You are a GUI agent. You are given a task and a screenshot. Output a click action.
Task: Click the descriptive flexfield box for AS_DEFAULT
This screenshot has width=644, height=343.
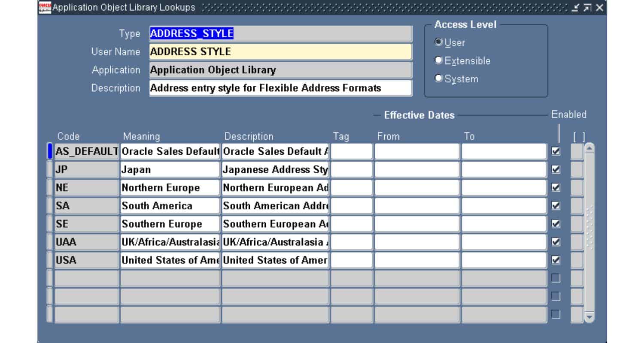coord(577,151)
